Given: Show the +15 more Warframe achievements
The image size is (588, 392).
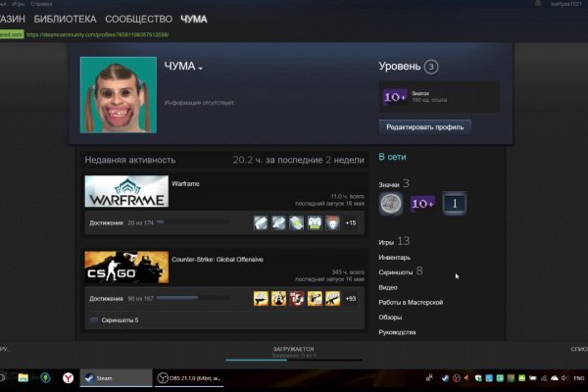Looking at the screenshot, I should tap(350, 222).
